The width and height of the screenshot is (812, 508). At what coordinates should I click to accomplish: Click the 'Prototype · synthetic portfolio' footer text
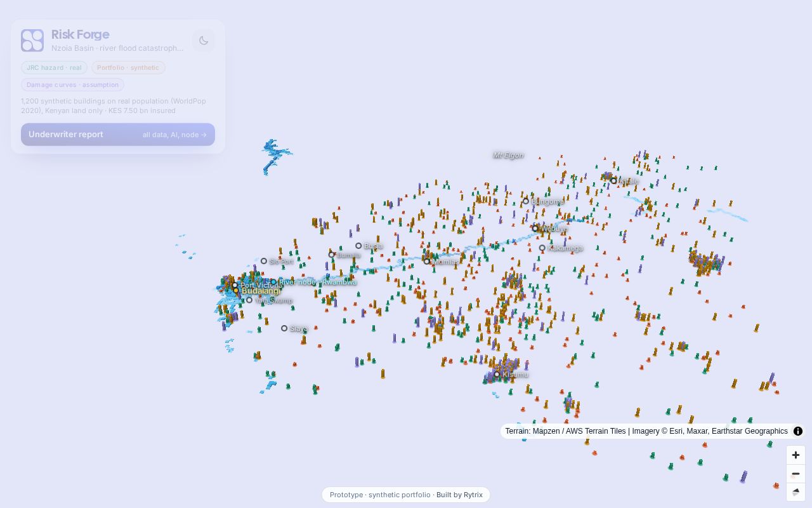[x=380, y=495]
